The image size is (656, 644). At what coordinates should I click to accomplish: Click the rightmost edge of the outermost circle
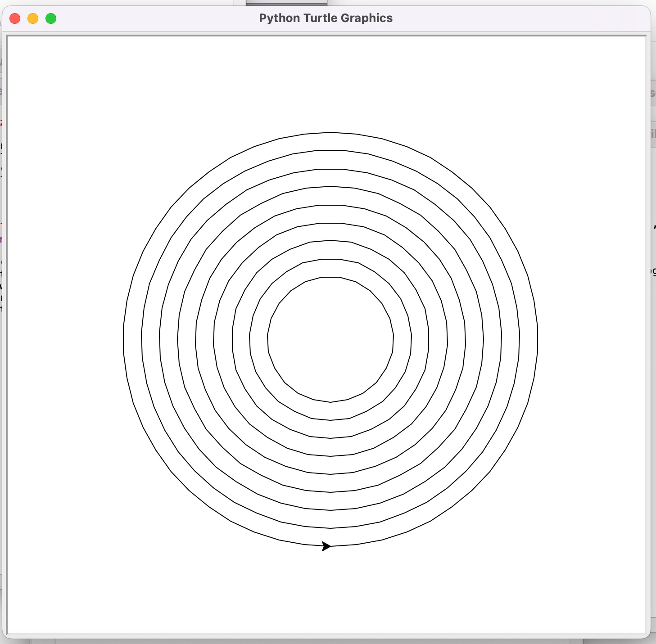pos(538,340)
